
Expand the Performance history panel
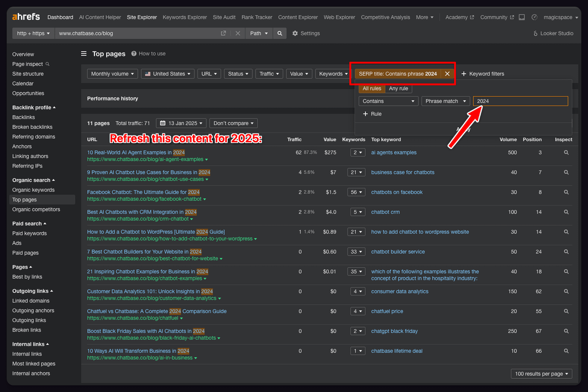click(113, 99)
